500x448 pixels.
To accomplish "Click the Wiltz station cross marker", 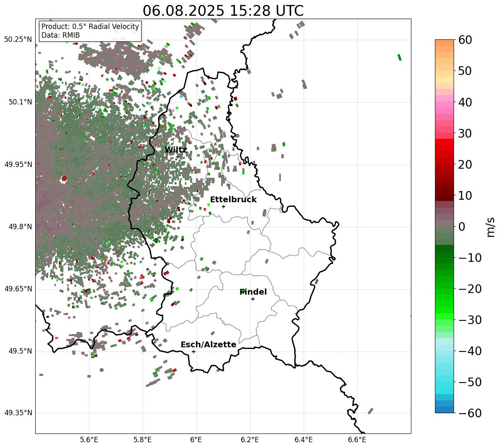I will click(178, 157).
